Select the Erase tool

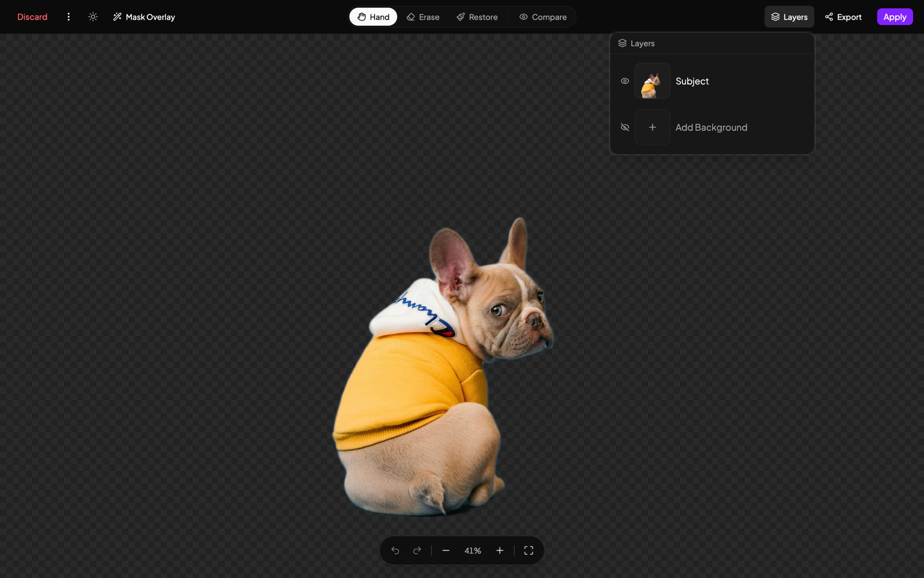pyautogui.click(x=423, y=17)
